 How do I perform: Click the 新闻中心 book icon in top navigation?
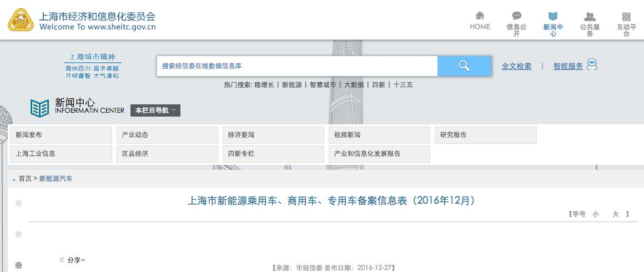(553, 17)
